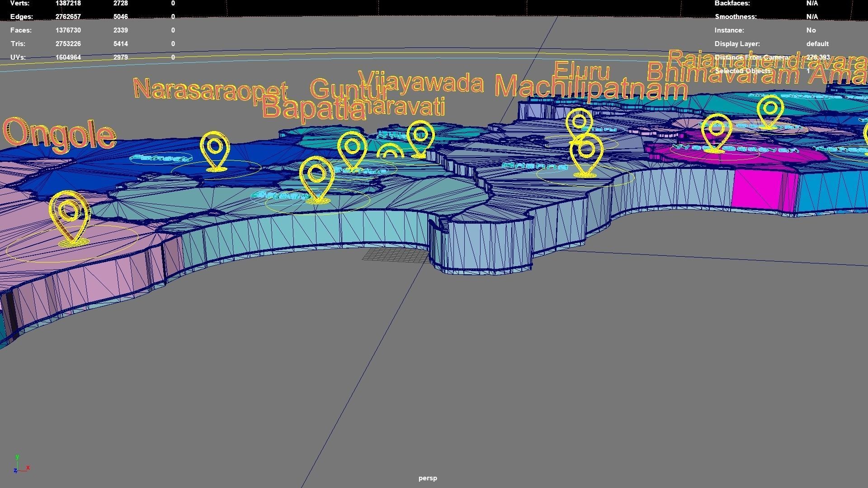Click the Display Layer value showing default
Image resolution: width=868 pixels, height=488 pixels.
click(x=817, y=44)
